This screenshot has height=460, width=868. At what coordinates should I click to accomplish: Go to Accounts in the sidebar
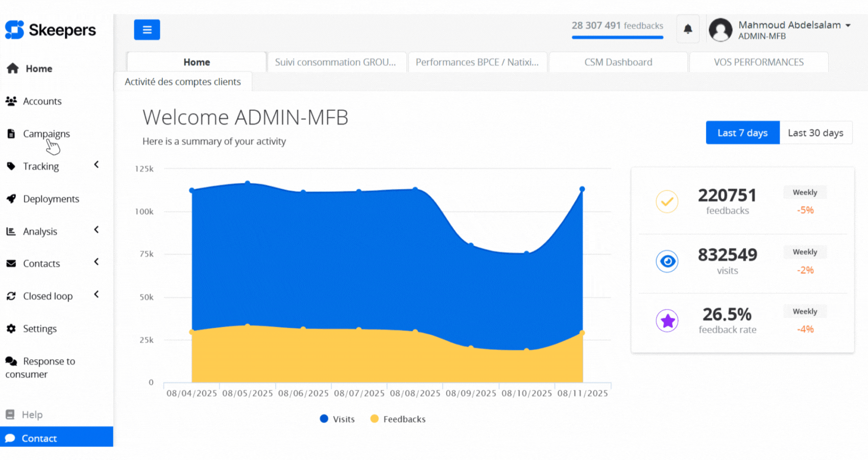[x=42, y=101]
